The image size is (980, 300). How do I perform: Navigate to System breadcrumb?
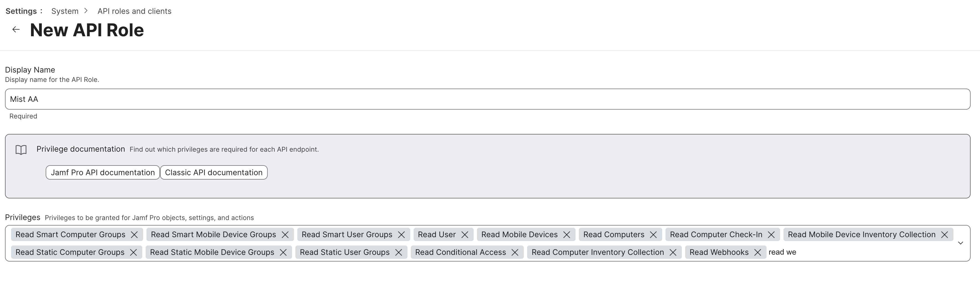coord(65,11)
